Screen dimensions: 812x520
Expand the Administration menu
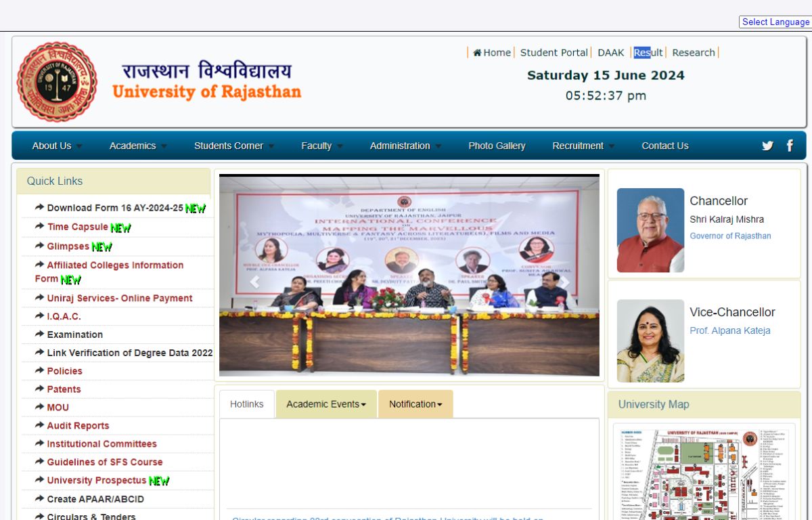coord(405,146)
